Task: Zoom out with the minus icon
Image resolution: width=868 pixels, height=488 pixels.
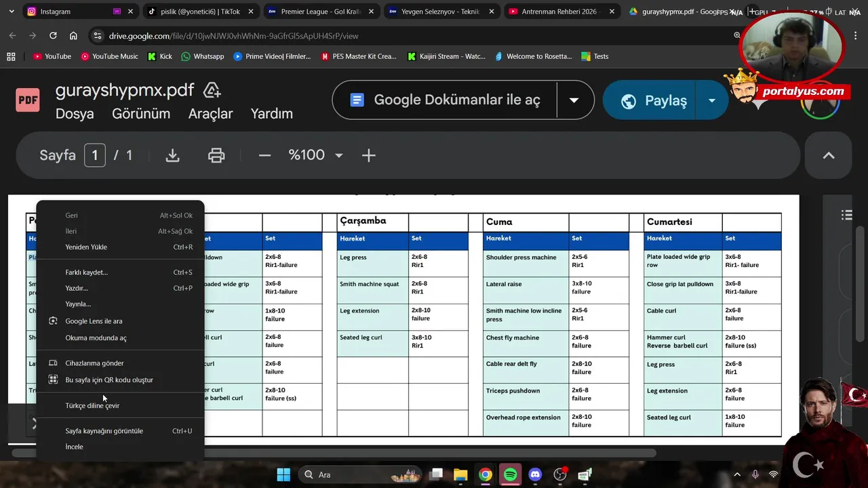Action: [264, 155]
